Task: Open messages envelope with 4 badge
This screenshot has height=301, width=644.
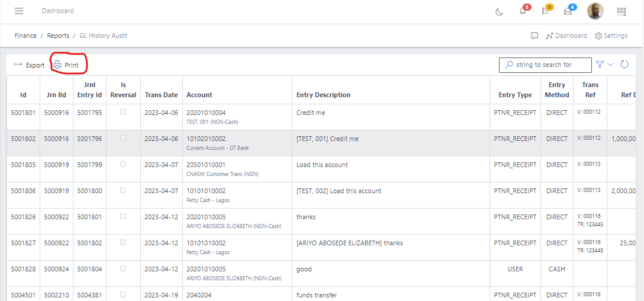Action: click(568, 11)
